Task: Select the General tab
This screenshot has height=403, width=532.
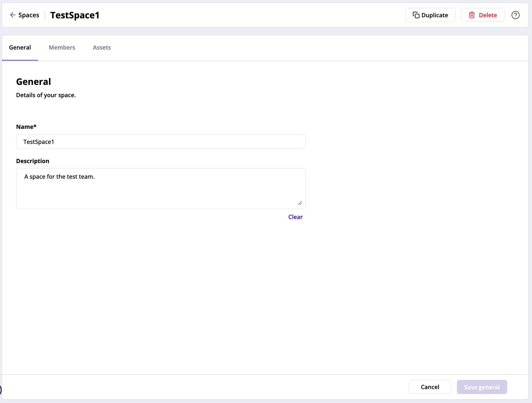Action: [x=20, y=47]
